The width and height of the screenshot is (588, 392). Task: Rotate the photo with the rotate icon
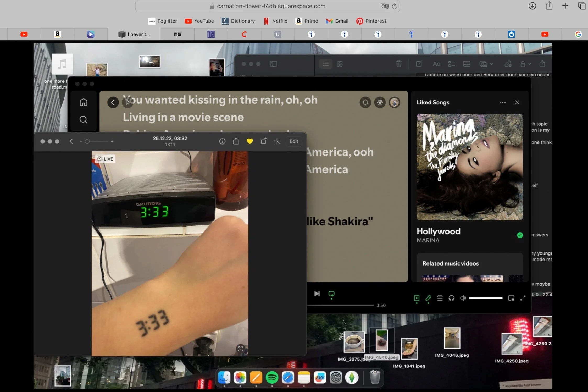(x=264, y=141)
